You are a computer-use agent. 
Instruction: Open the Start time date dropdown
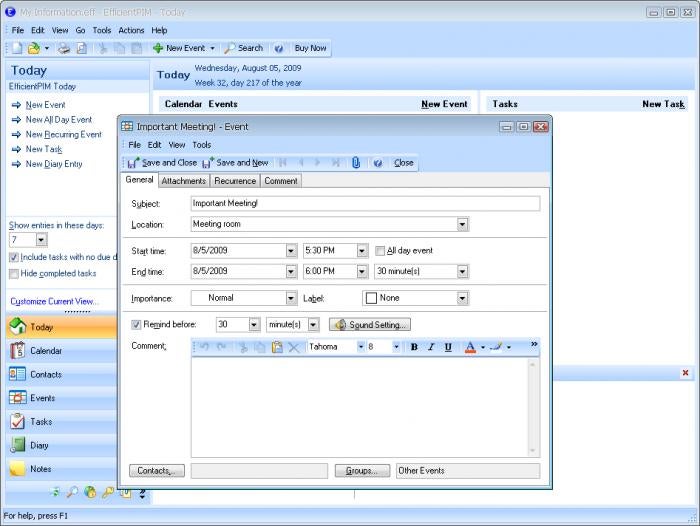291,251
